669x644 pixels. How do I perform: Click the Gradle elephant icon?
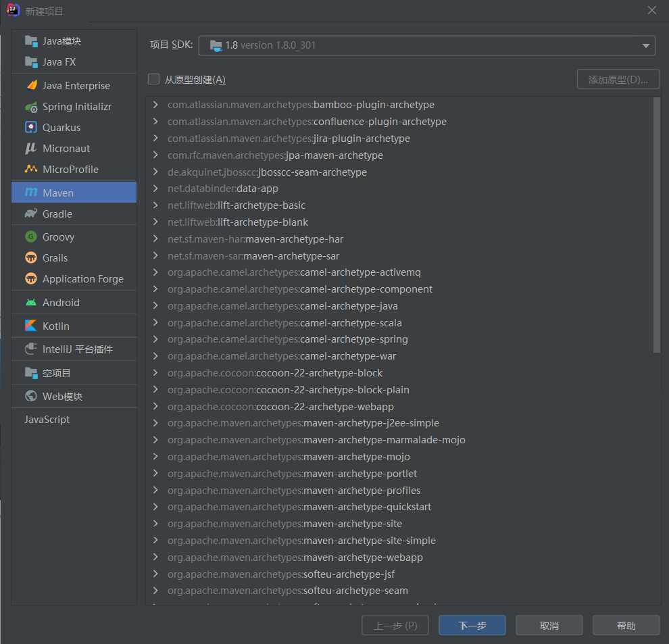click(x=31, y=214)
